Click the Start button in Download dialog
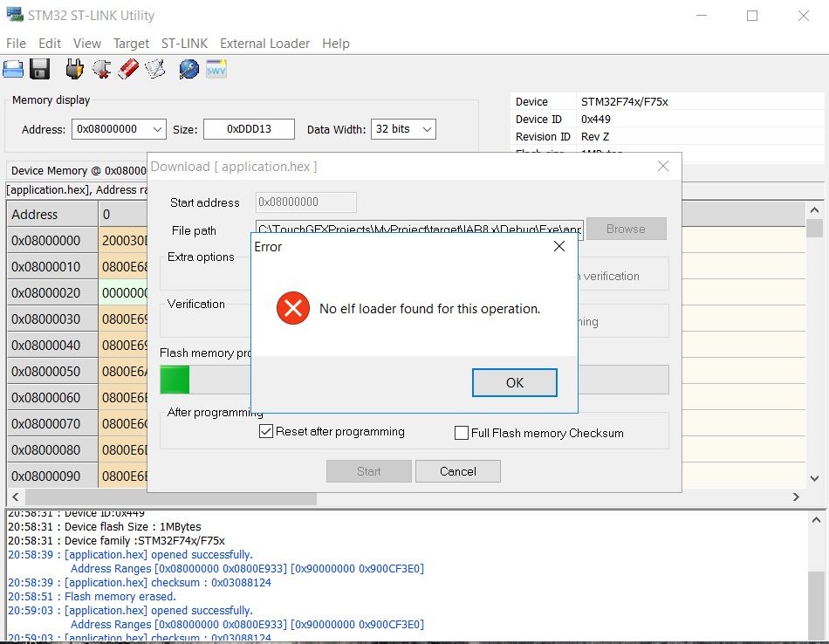Viewport: 829px width, 644px height. pyautogui.click(x=368, y=471)
